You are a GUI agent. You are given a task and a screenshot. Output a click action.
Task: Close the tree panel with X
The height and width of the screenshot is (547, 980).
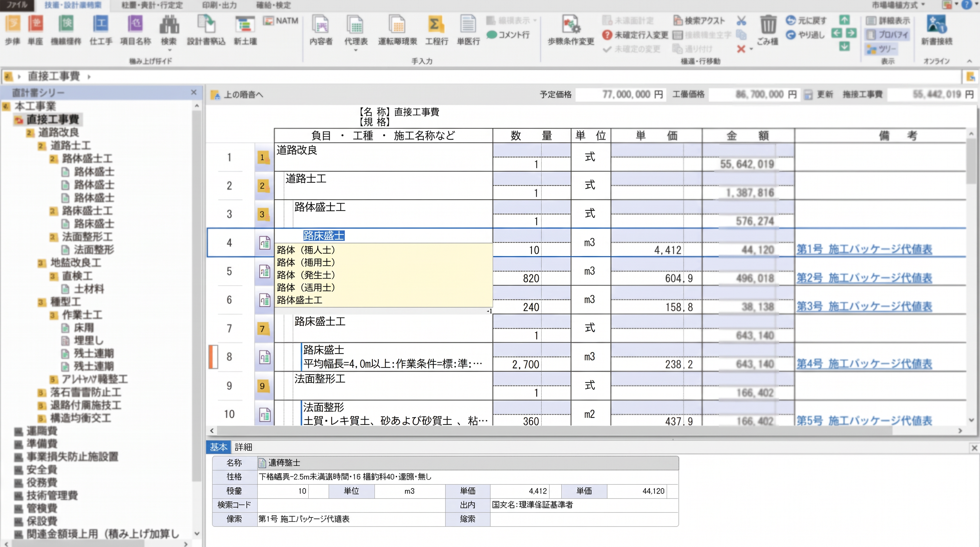(194, 92)
